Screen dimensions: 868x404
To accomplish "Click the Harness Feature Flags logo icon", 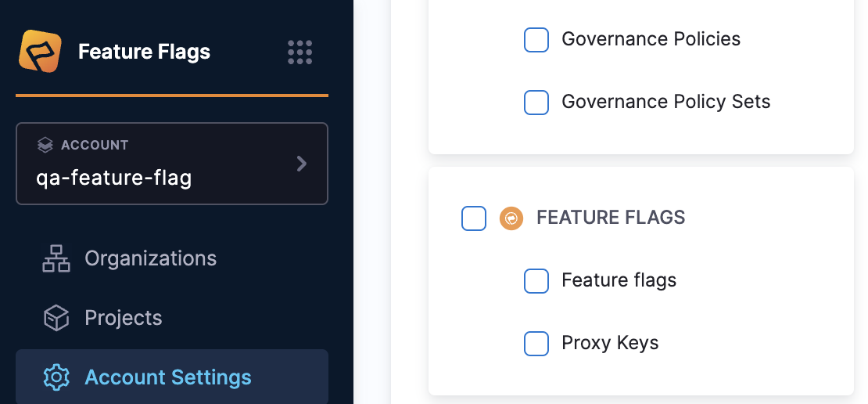I will pyautogui.click(x=41, y=52).
